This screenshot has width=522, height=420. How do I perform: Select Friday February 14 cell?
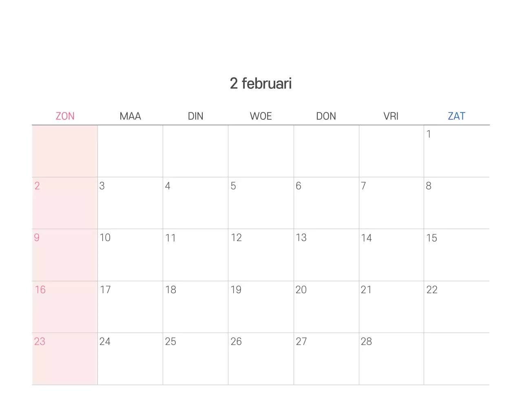point(391,255)
